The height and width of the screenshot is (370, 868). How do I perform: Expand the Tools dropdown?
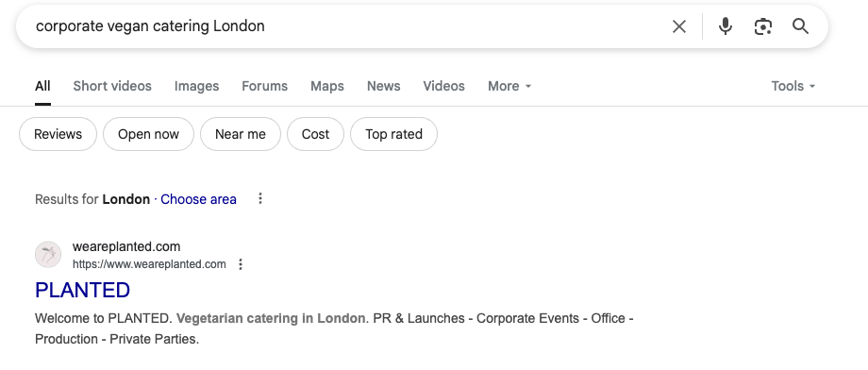793,87
